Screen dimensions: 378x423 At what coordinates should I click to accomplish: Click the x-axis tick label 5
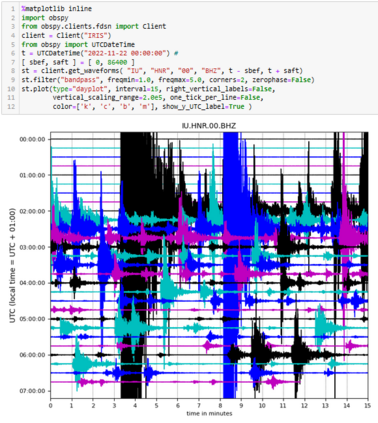(156, 406)
